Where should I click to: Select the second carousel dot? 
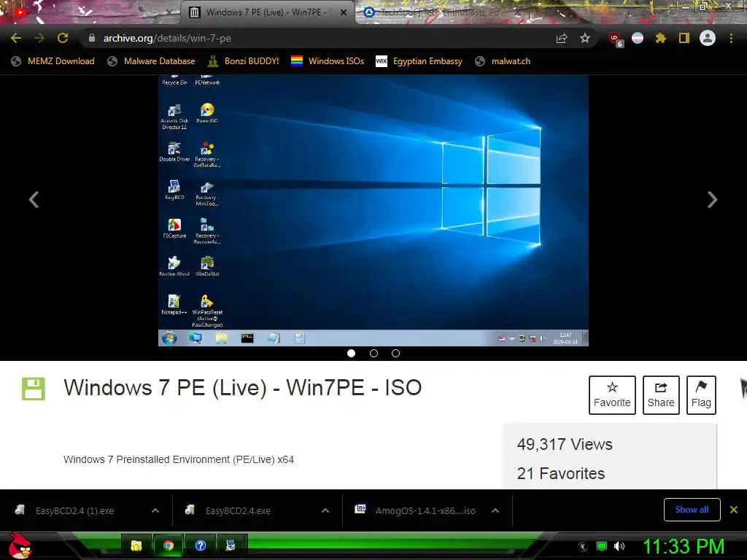pos(374,354)
